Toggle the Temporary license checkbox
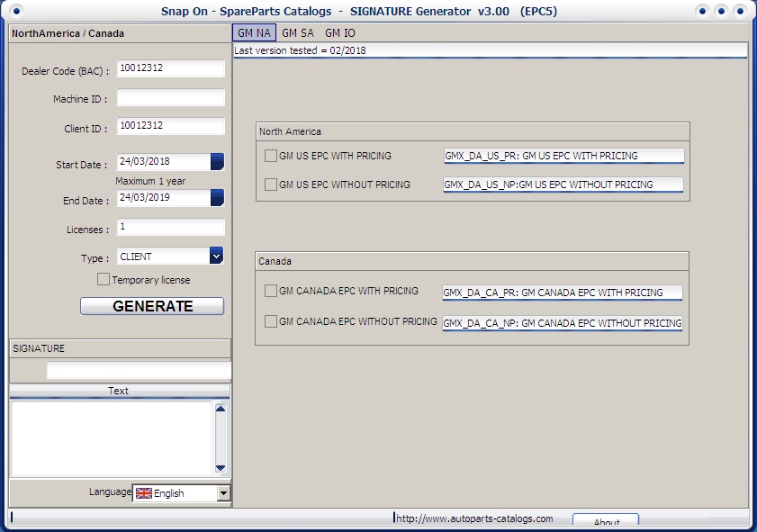Screen dimensions: 757x532 pyautogui.click(x=104, y=280)
